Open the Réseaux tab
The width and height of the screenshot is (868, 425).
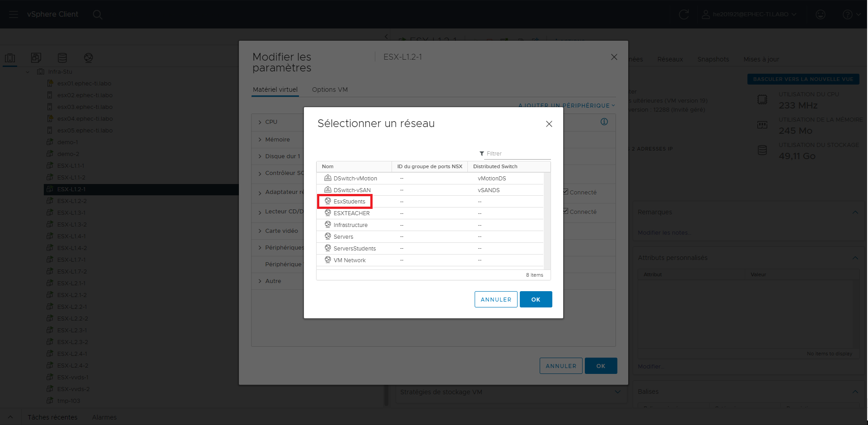tap(670, 59)
